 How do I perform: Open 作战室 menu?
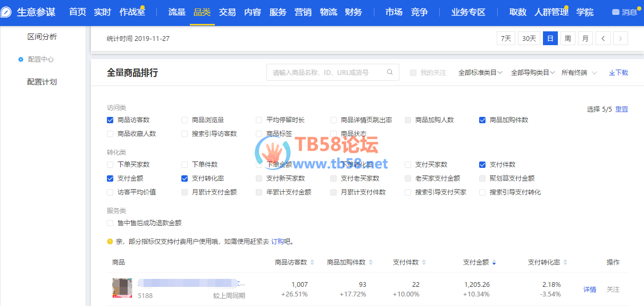pyautogui.click(x=132, y=12)
